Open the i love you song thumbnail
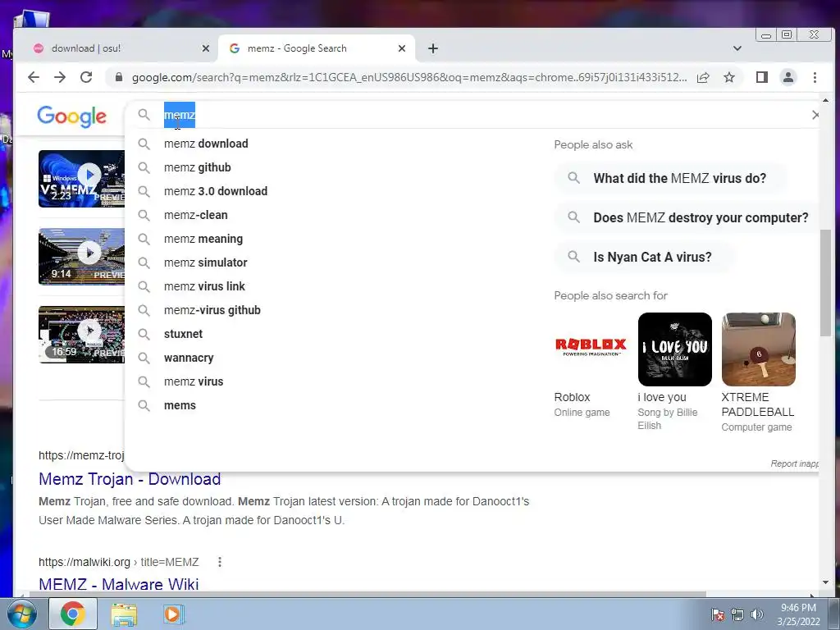Viewport: 840px width, 630px height. pyautogui.click(x=675, y=349)
